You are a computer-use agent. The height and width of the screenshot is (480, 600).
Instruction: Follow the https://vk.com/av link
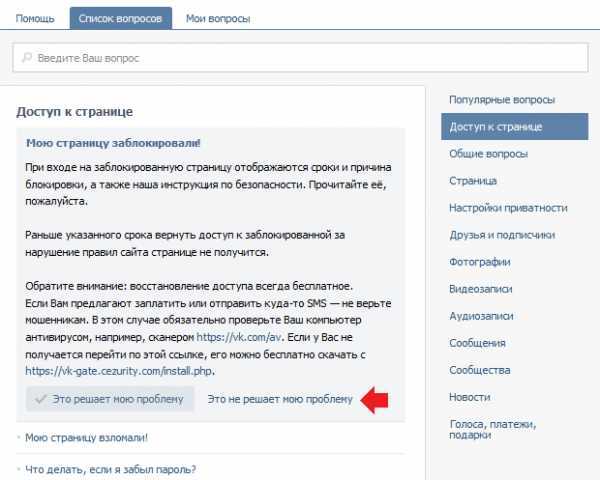coord(239,337)
